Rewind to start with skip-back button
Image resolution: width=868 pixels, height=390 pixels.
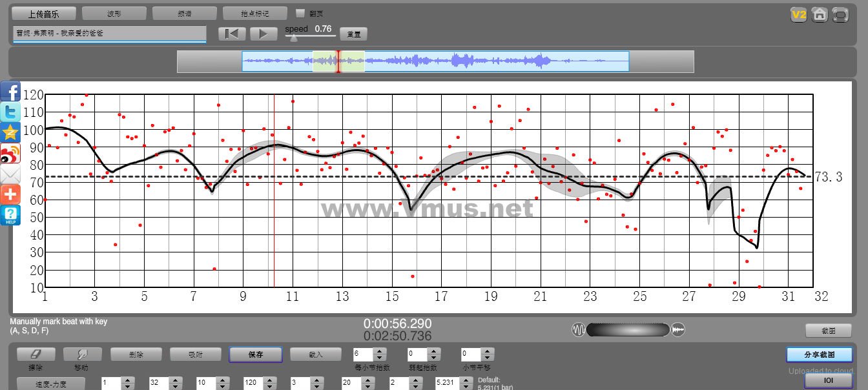pyautogui.click(x=232, y=34)
